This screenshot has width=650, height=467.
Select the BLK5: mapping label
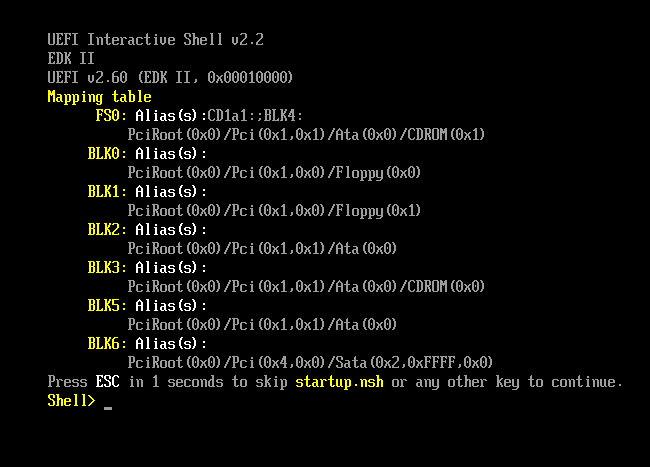tap(107, 306)
